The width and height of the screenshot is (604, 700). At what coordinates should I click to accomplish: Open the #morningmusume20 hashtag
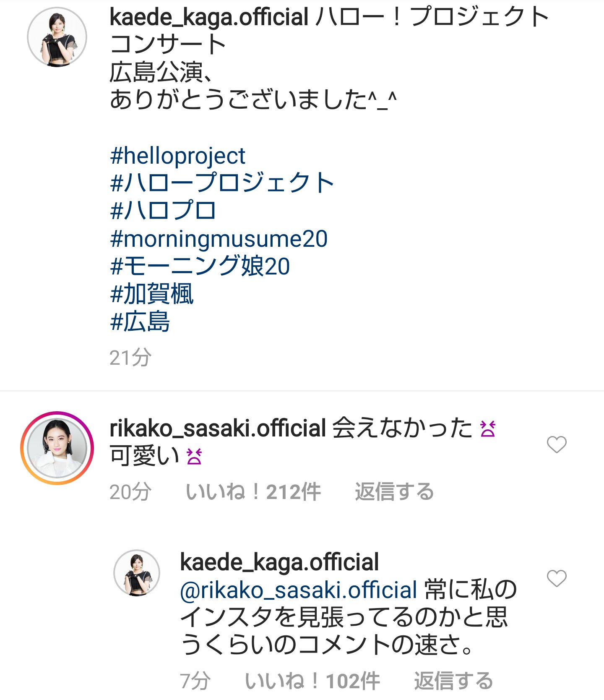pos(219,239)
